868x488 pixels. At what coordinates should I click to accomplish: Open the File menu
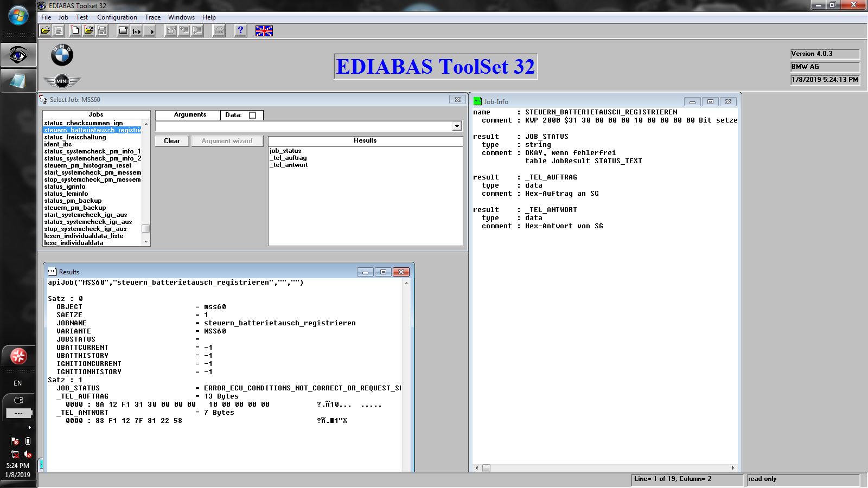46,17
